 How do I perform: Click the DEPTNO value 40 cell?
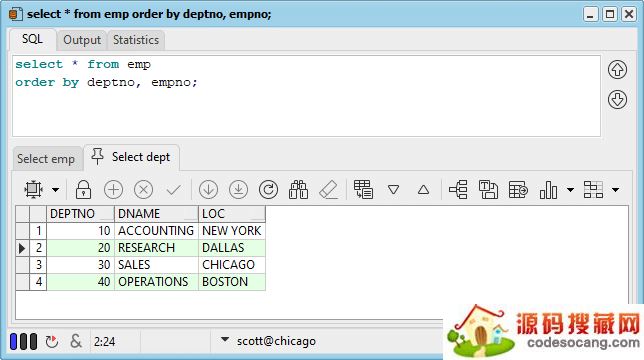(80, 282)
